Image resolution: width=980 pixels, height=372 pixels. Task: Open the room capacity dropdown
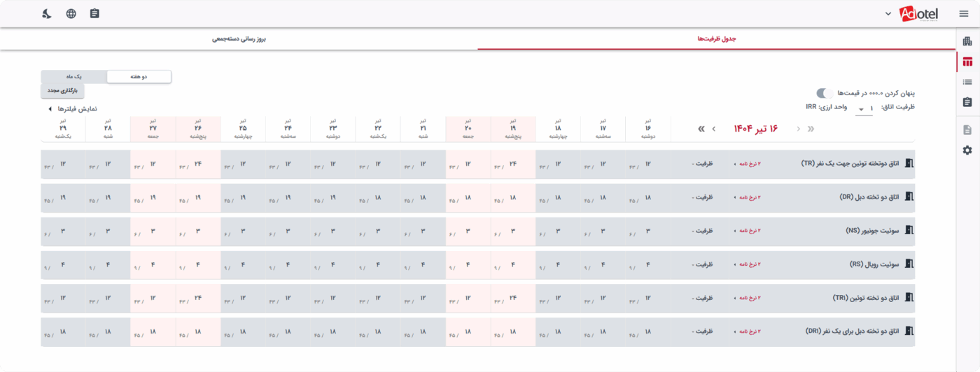[x=865, y=108]
